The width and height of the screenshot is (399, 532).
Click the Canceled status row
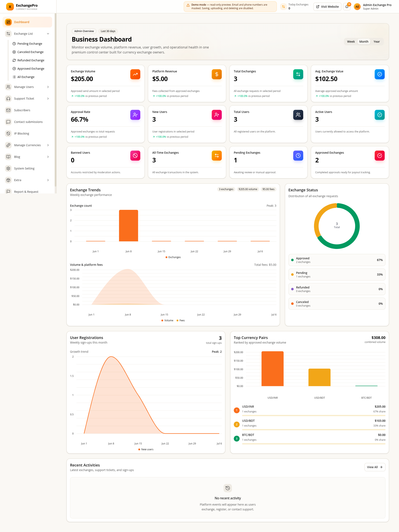[337, 303]
